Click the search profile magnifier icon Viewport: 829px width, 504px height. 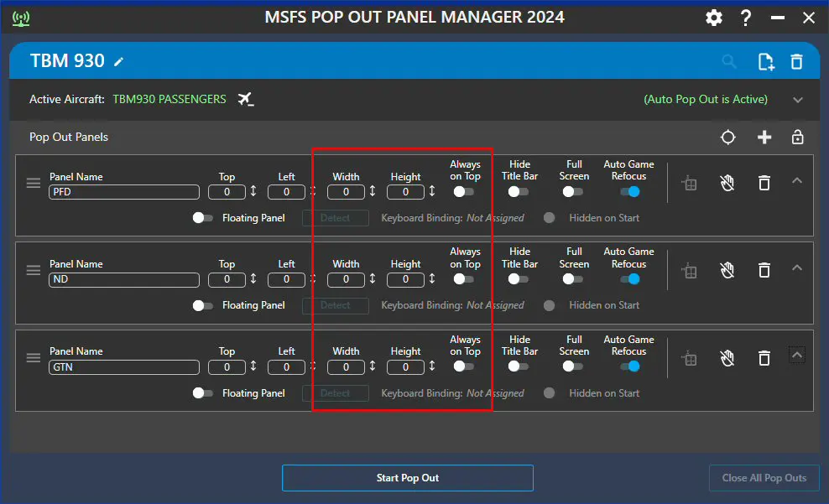pos(729,61)
